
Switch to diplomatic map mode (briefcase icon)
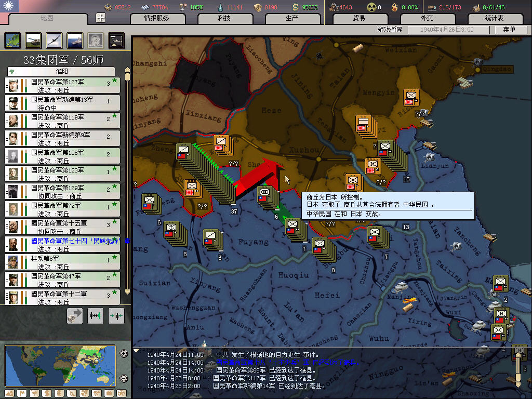point(109,394)
